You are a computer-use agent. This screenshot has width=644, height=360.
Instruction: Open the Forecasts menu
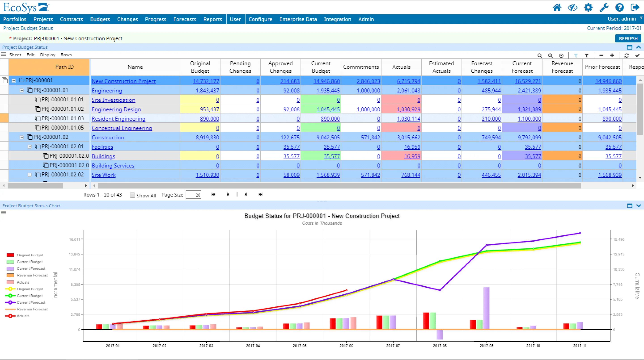(185, 19)
